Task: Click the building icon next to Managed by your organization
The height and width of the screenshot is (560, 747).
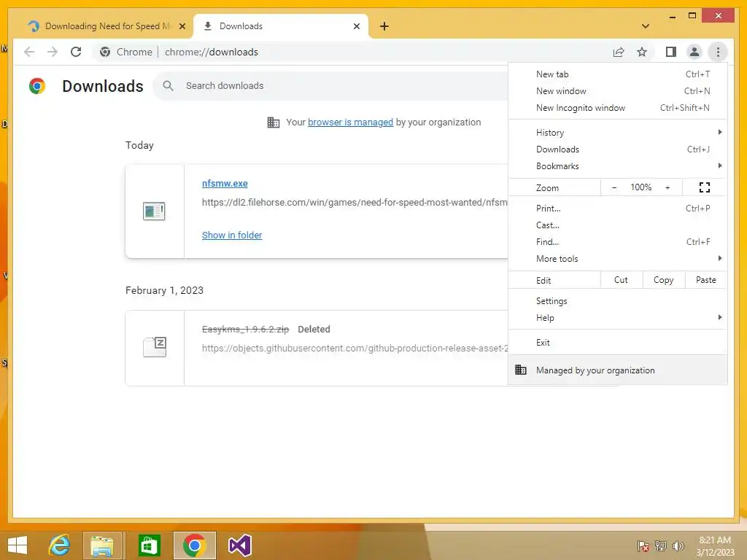Action: [x=521, y=370]
